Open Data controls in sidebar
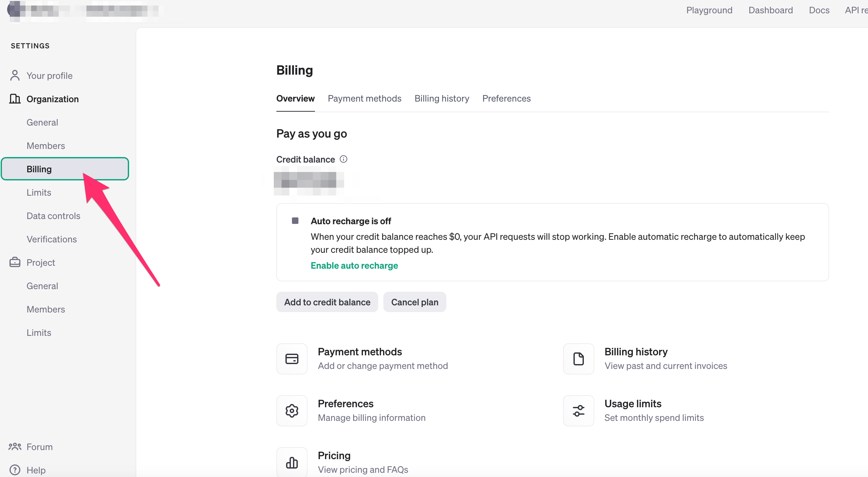The width and height of the screenshot is (868, 477). (x=53, y=216)
